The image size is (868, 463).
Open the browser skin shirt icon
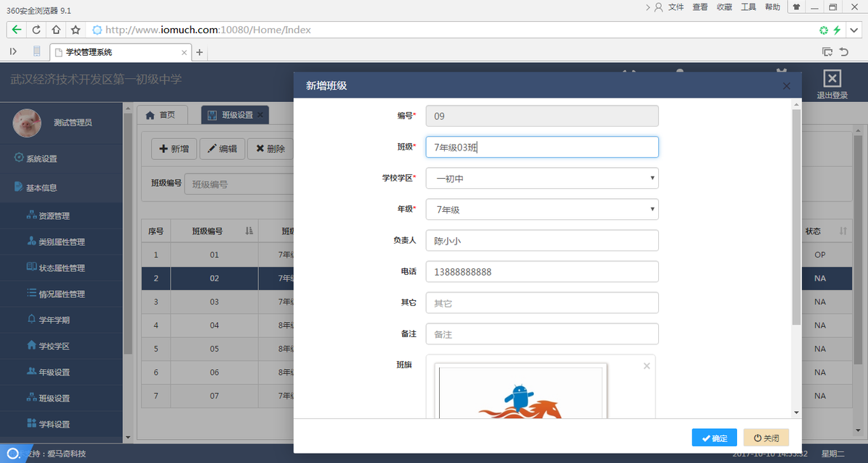point(796,7)
